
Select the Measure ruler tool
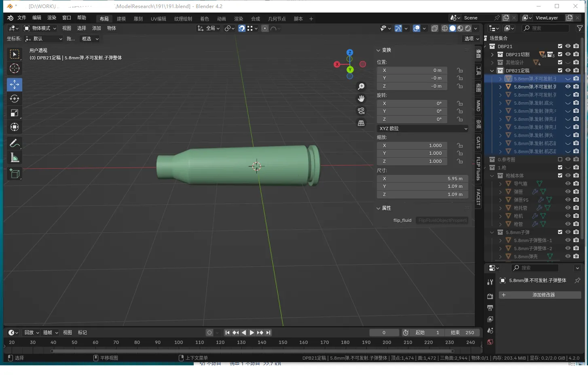pos(15,158)
